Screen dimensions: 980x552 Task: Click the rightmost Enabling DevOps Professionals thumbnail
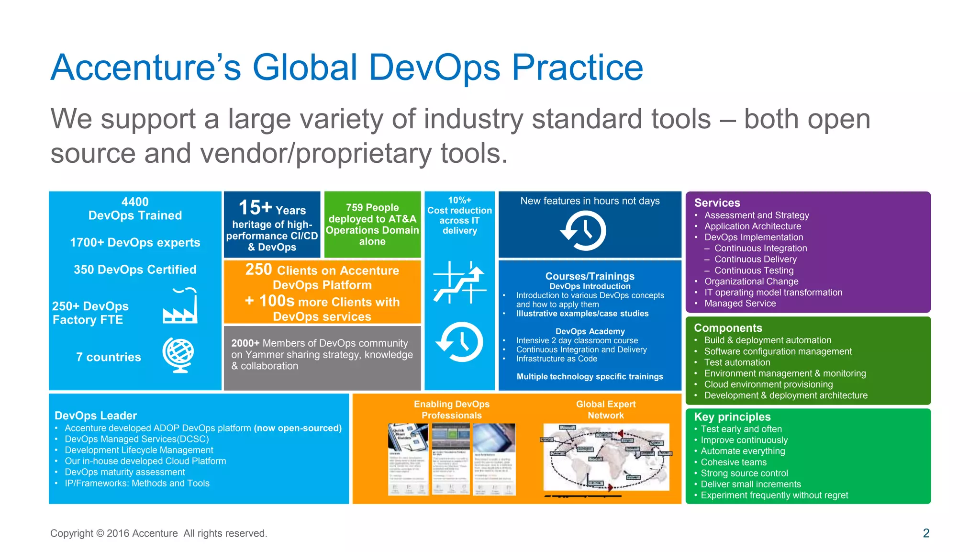pos(494,459)
